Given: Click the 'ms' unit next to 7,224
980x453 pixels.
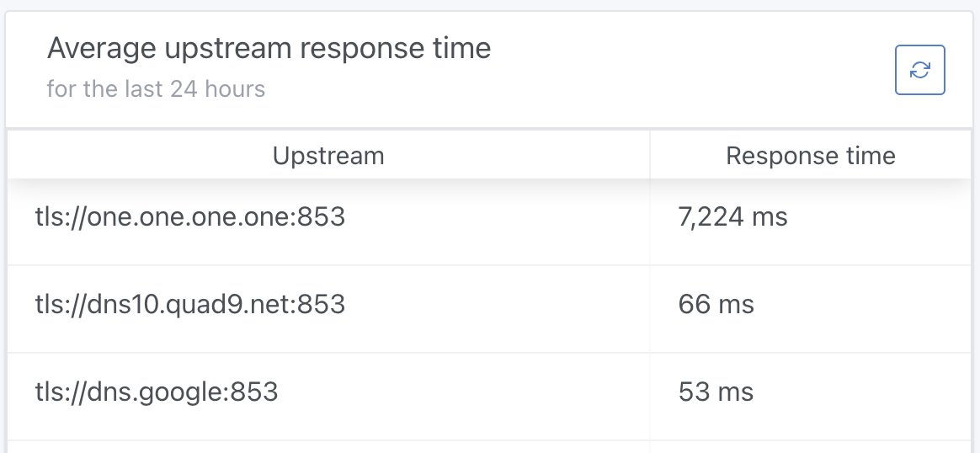Looking at the screenshot, I should [x=770, y=218].
